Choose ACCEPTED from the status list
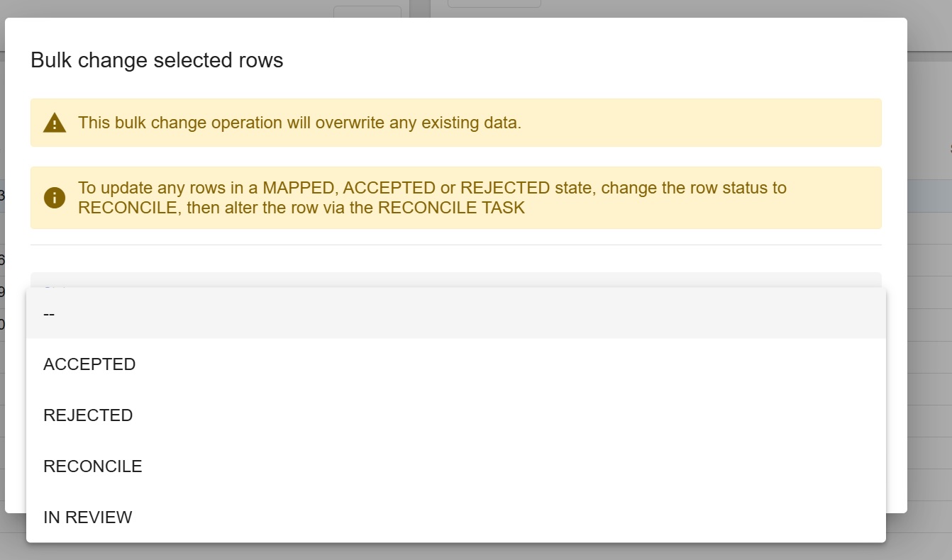952x560 pixels. tap(456, 364)
